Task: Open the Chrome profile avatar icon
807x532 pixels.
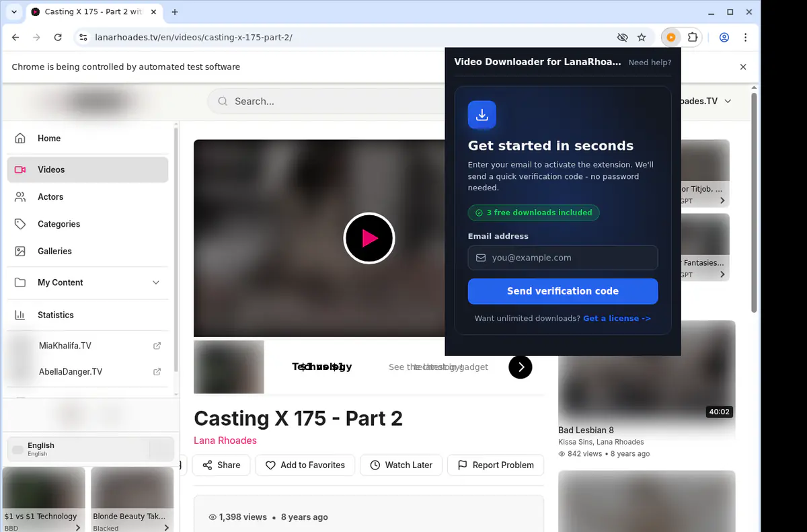Action: (724, 38)
